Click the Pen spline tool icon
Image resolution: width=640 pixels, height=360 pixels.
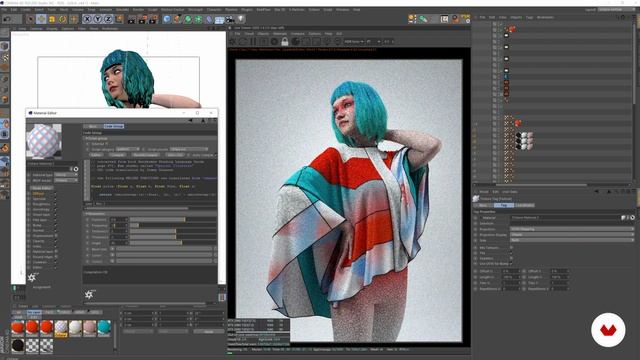(177, 19)
